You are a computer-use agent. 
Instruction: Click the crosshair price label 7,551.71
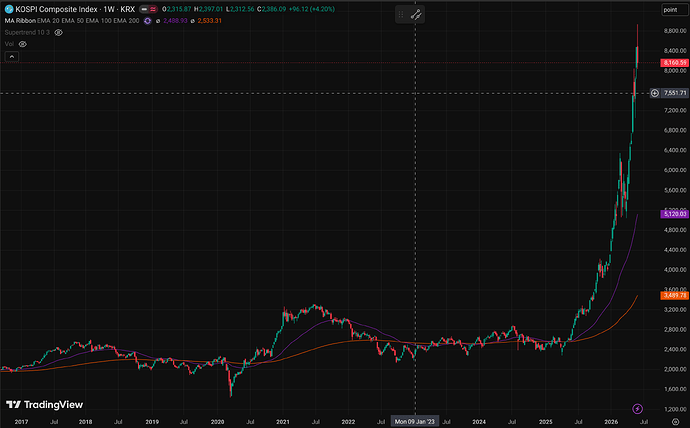click(675, 93)
